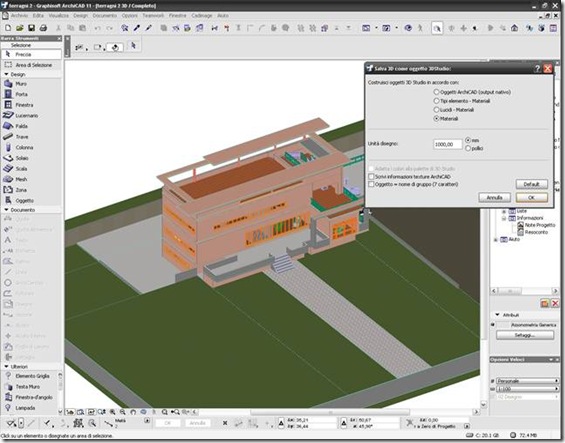Click the red X delete icon in navigator
The image size is (565, 443).
point(555,304)
